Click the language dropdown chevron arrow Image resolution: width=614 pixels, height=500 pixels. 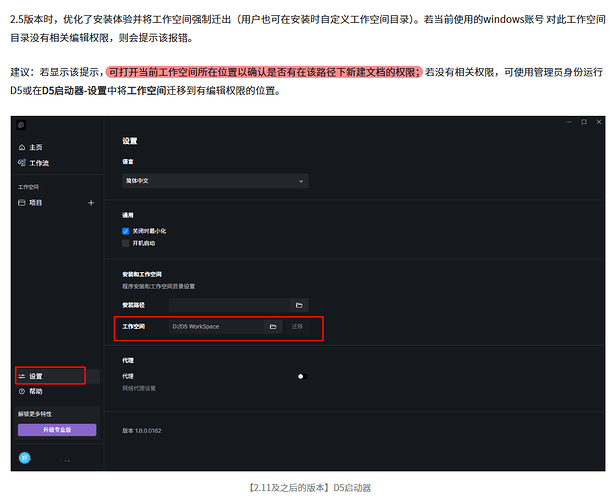[301, 181]
